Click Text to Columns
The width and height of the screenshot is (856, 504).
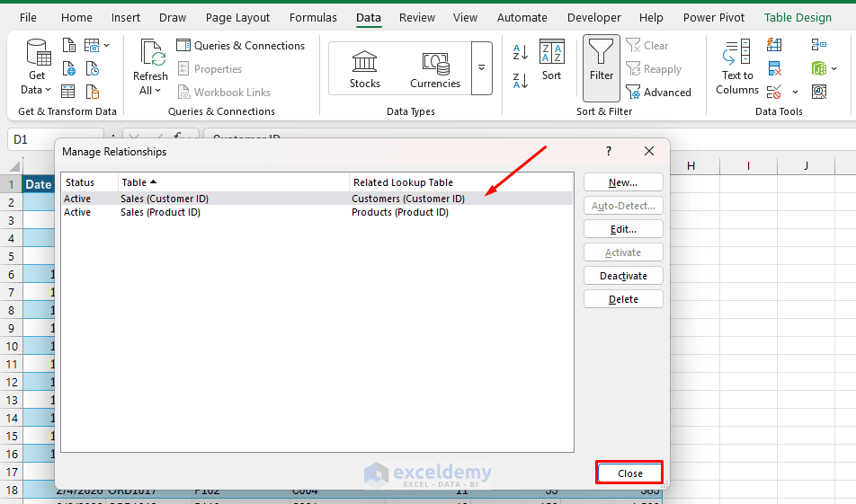coord(737,67)
